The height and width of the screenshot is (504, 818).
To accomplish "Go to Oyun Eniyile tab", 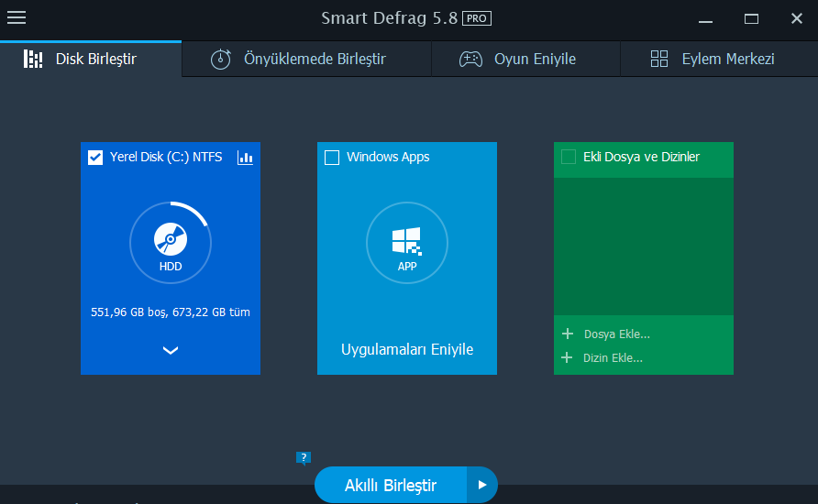I will pyautogui.click(x=525, y=59).
